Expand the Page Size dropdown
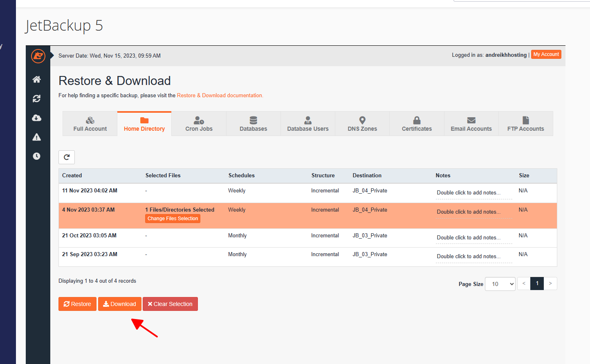 coord(500,284)
